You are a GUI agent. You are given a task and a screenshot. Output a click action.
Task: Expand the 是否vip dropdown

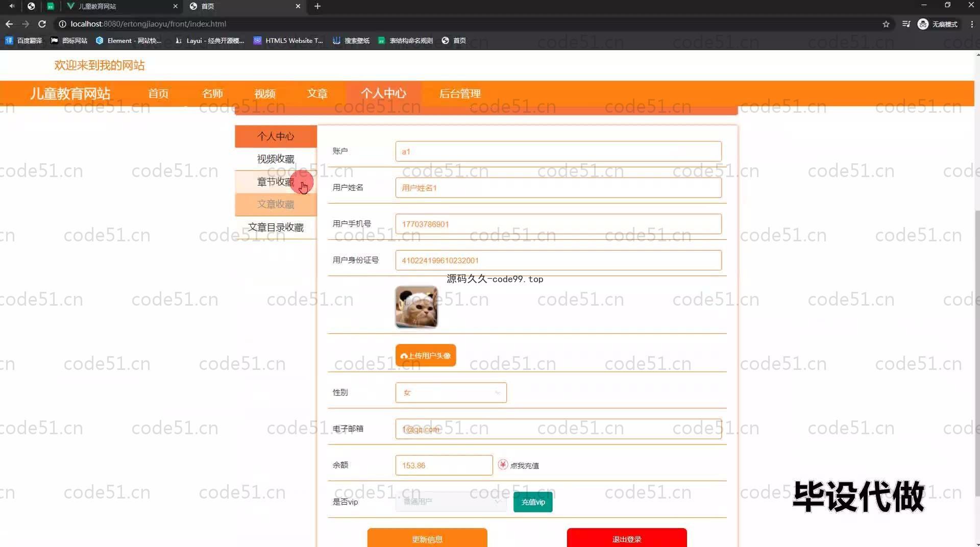click(x=451, y=502)
